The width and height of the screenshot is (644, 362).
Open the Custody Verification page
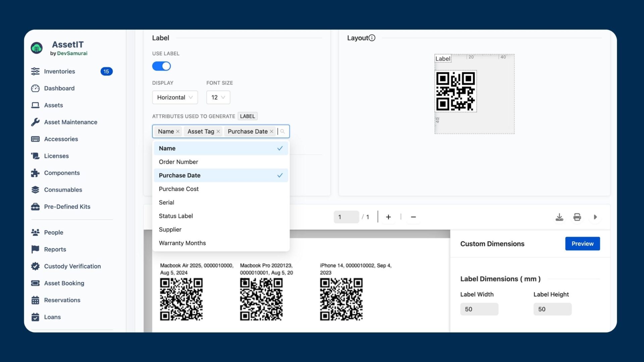[x=72, y=266]
